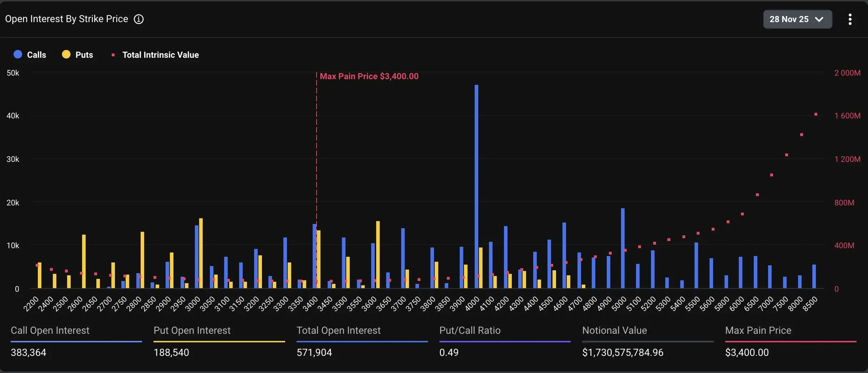
Task: Click the $3,400.00 value under Max Pain Price
Action: pyautogui.click(x=747, y=352)
